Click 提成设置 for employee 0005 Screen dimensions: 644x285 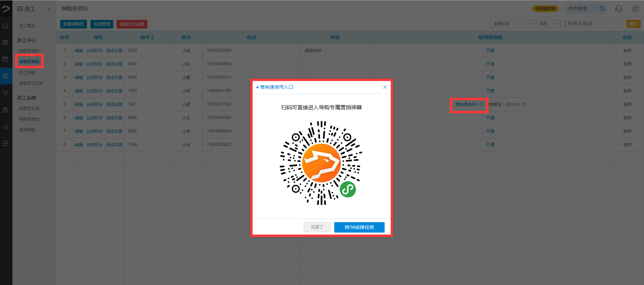pos(114,118)
